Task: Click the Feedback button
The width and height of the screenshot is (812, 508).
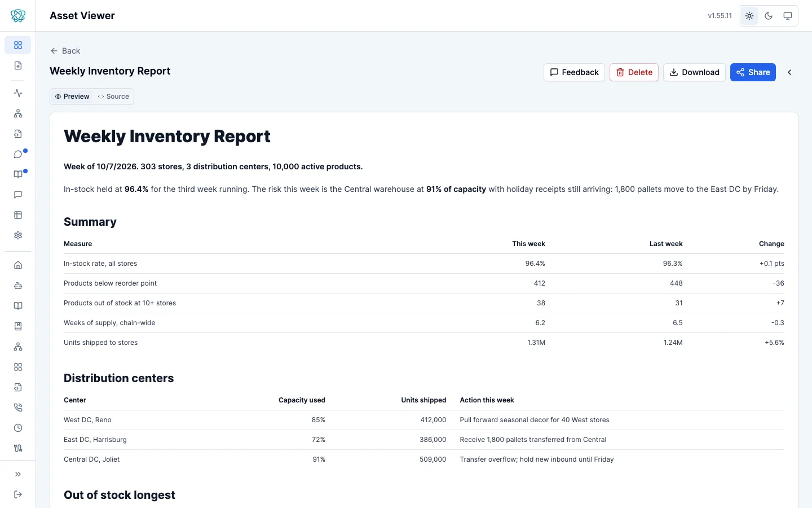Action: [574, 72]
